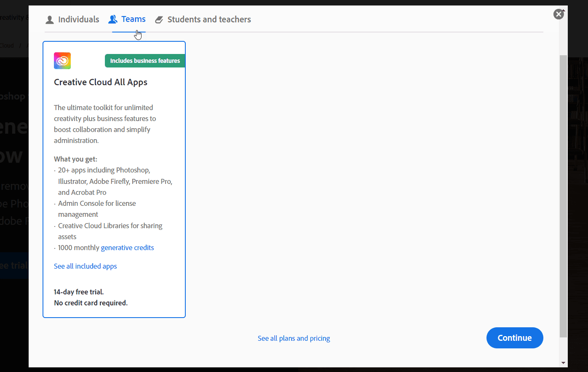Open See all plans and pricing link
Viewport: 588px width, 372px height.
tap(294, 338)
